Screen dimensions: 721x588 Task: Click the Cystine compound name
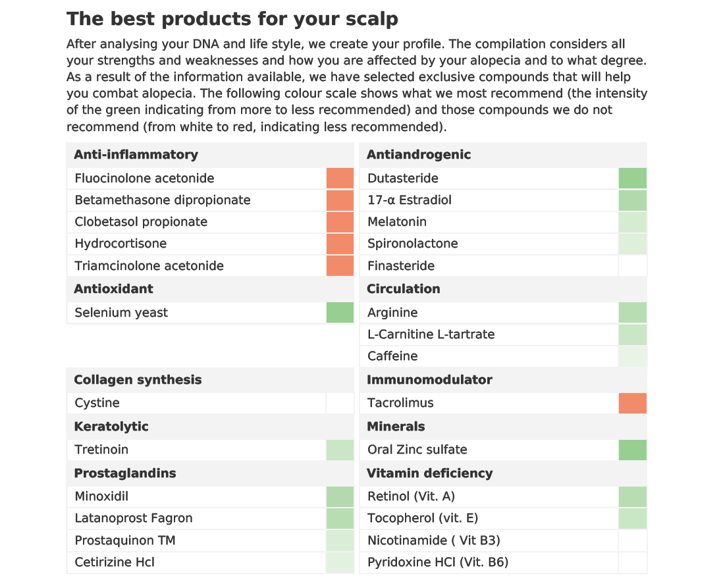[97, 403]
